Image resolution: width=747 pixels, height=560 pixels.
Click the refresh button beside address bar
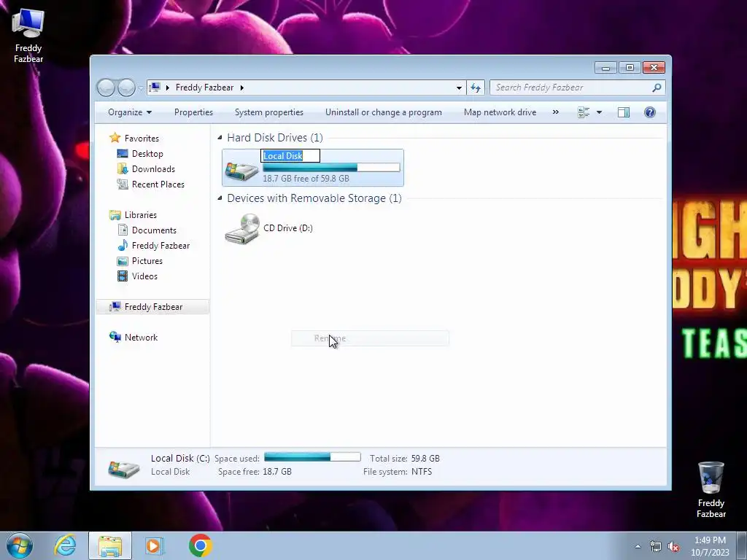[x=476, y=87]
